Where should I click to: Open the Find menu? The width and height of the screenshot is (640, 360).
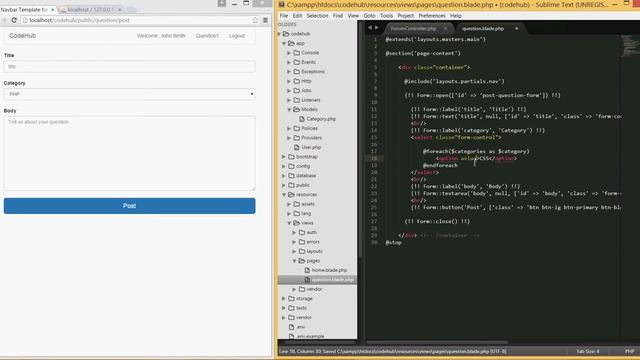pyautogui.click(x=338, y=16)
